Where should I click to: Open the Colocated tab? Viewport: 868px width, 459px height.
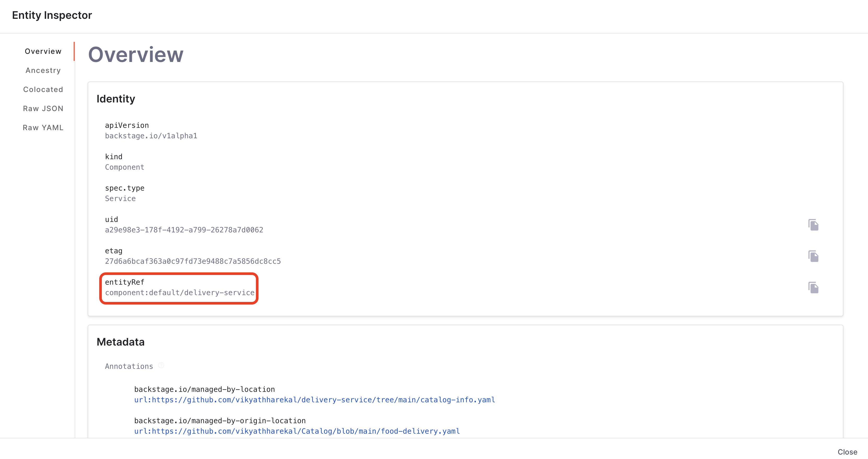pos(43,89)
